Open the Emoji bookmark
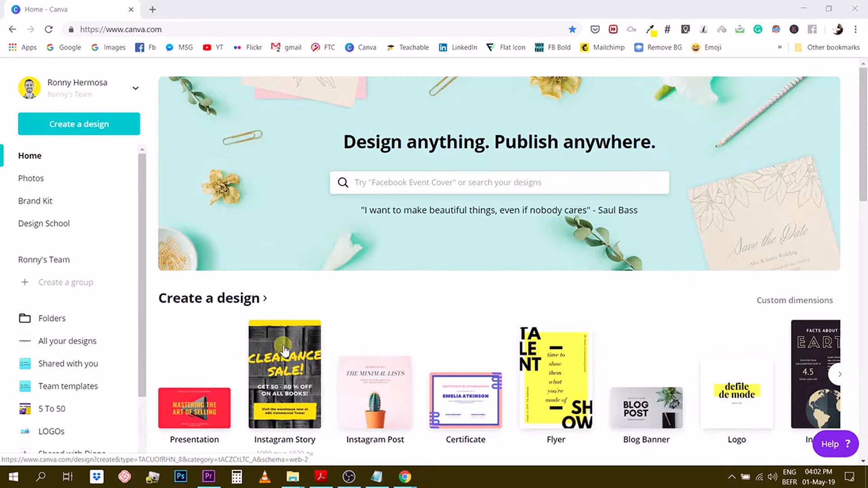The height and width of the screenshot is (488, 868). coord(706,47)
